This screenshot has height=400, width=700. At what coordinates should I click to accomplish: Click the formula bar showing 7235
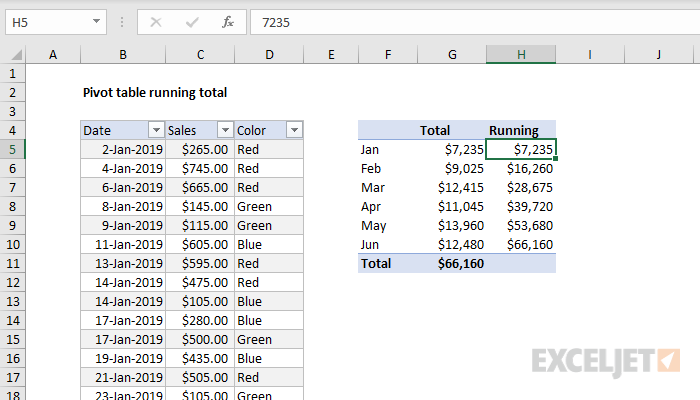coord(475,22)
